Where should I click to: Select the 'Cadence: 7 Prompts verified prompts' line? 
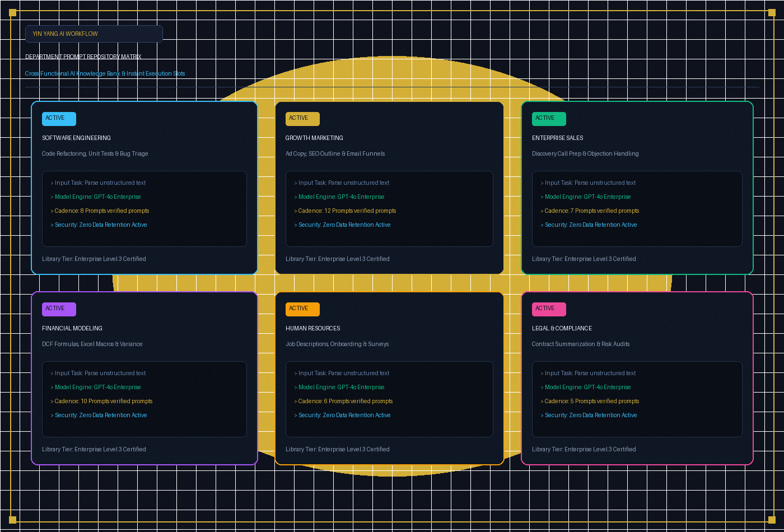[590, 211]
